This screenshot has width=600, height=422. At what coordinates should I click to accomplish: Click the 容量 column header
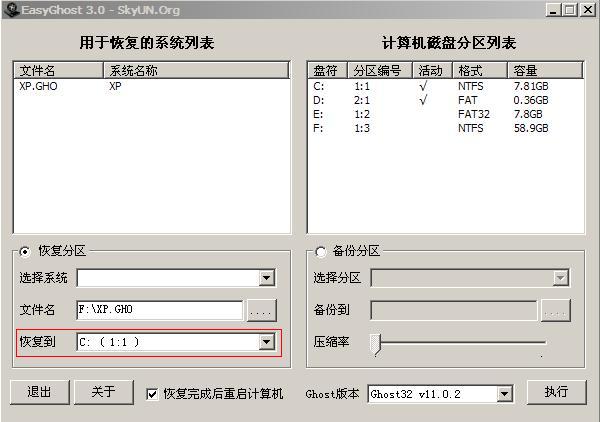(545, 70)
